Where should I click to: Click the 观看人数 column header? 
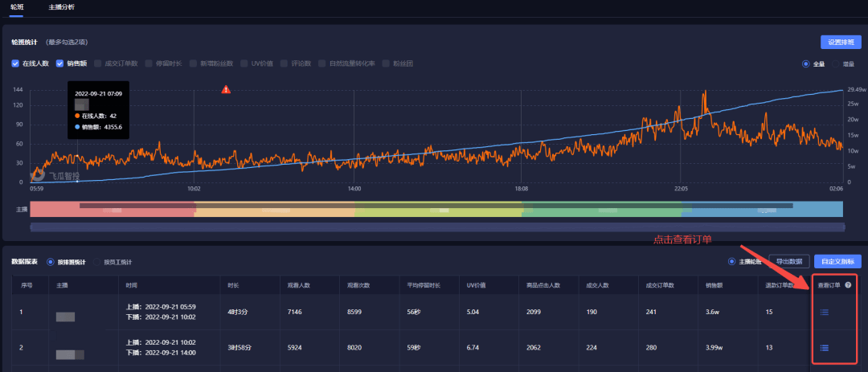(298, 286)
